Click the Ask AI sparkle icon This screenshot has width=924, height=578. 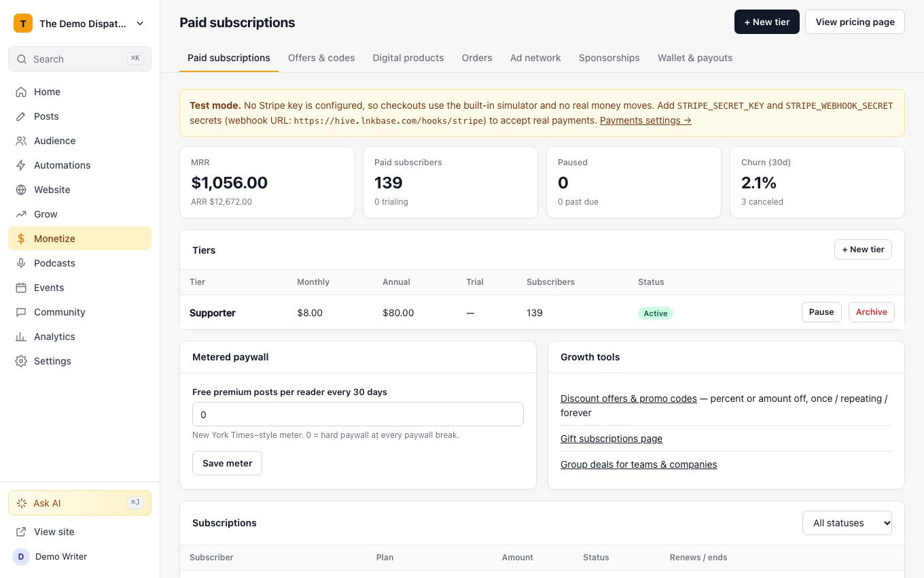[22, 503]
